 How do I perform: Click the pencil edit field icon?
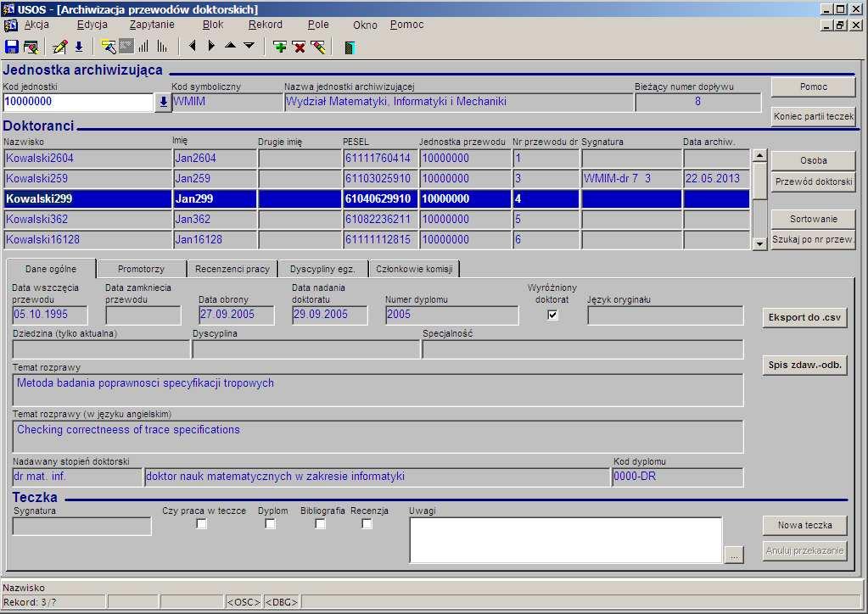(59, 47)
